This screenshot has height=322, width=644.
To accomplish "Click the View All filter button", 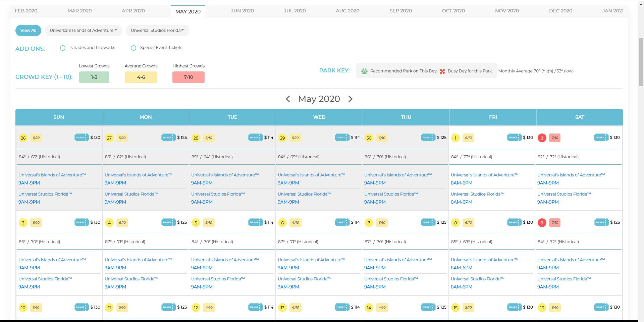I will tap(28, 31).
